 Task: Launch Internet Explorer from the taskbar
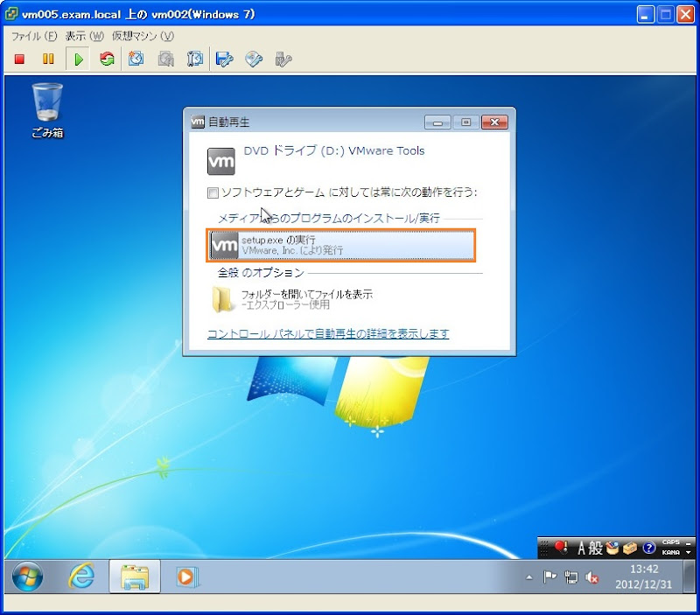81,577
